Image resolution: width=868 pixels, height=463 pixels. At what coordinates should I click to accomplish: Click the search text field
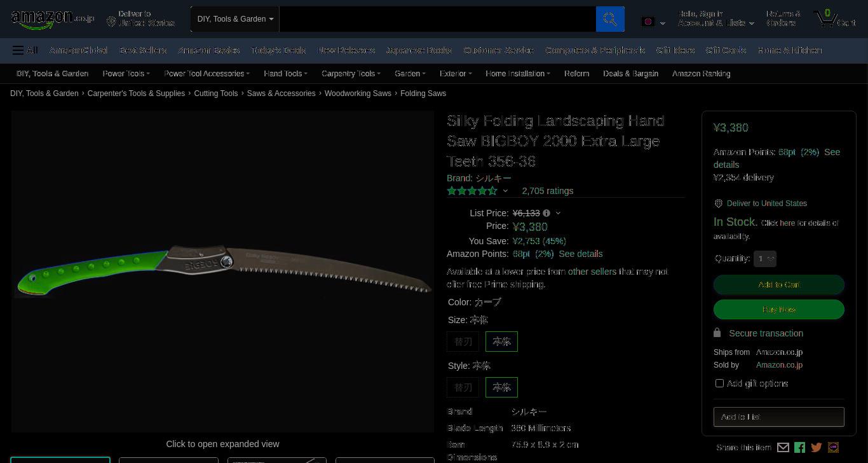click(x=438, y=19)
